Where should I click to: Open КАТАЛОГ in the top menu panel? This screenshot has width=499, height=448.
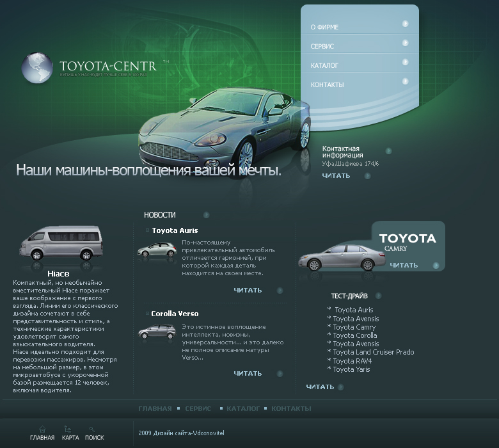[x=324, y=65]
